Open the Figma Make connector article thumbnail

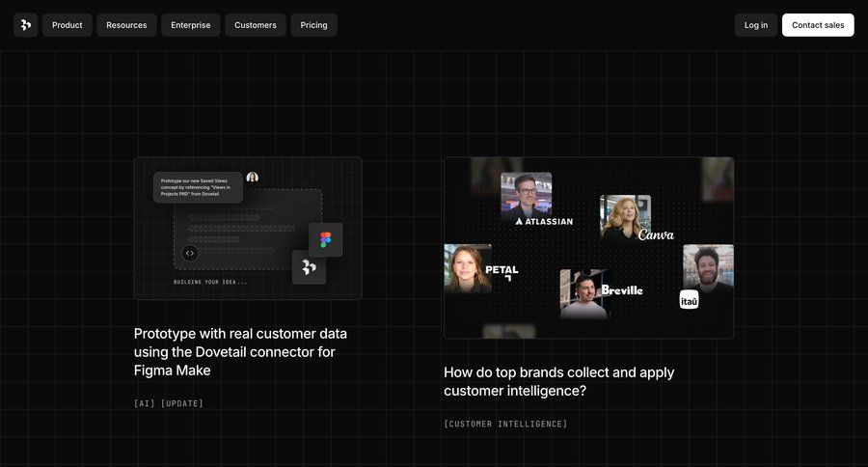(x=248, y=229)
